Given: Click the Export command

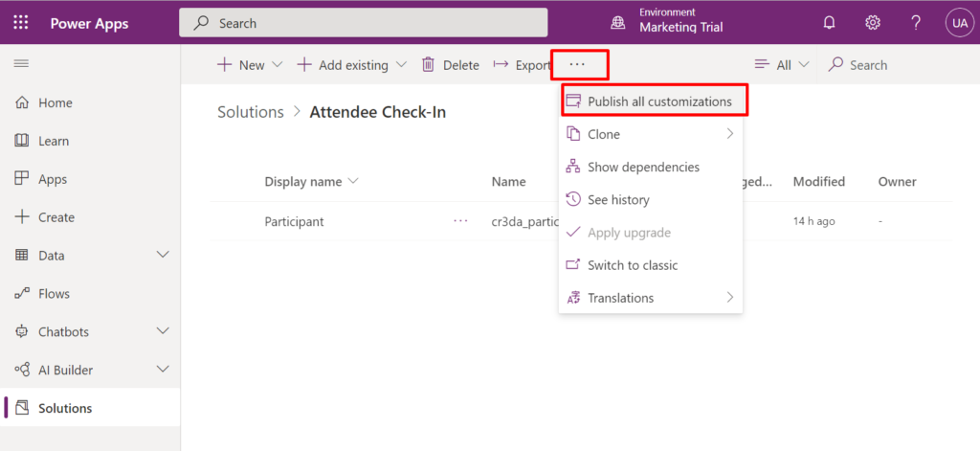Looking at the screenshot, I should (522, 65).
